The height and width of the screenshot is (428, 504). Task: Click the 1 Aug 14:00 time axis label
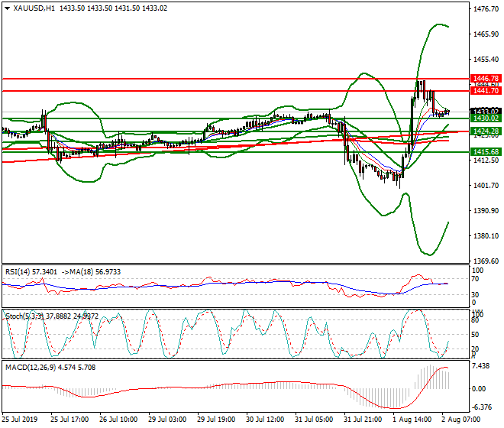coord(412,420)
